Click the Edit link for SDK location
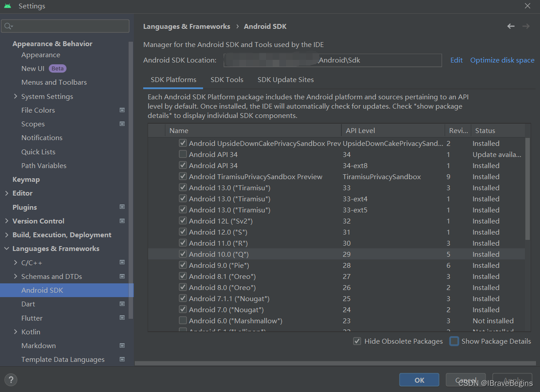 pos(456,60)
